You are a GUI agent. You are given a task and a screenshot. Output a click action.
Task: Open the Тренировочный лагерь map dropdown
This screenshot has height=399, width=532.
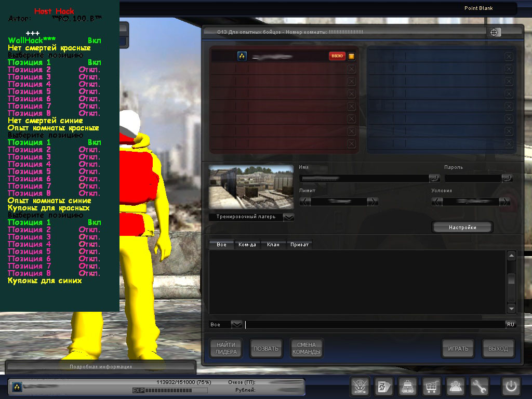[x=289, y=217]
